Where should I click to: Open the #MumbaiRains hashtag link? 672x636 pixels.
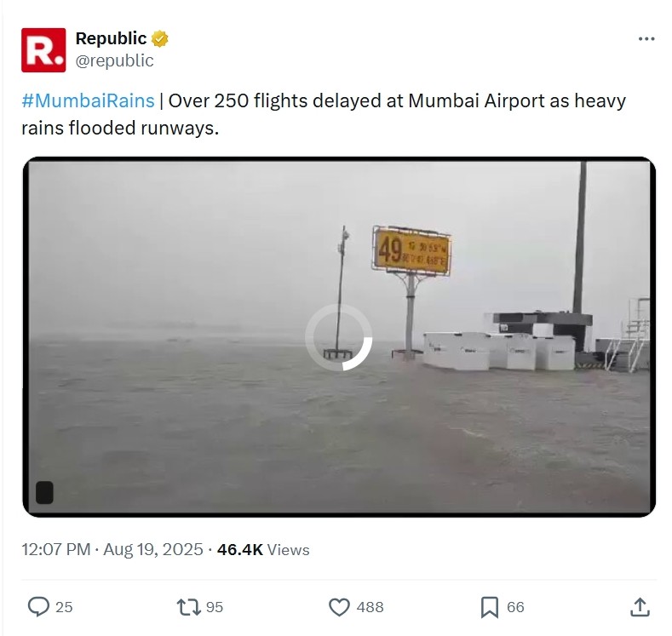[x=88, y=101]
